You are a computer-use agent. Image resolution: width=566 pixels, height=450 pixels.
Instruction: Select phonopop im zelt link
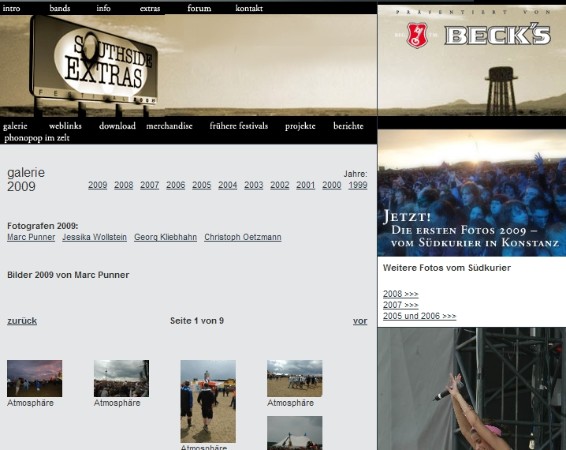click(x=37, y=138)
